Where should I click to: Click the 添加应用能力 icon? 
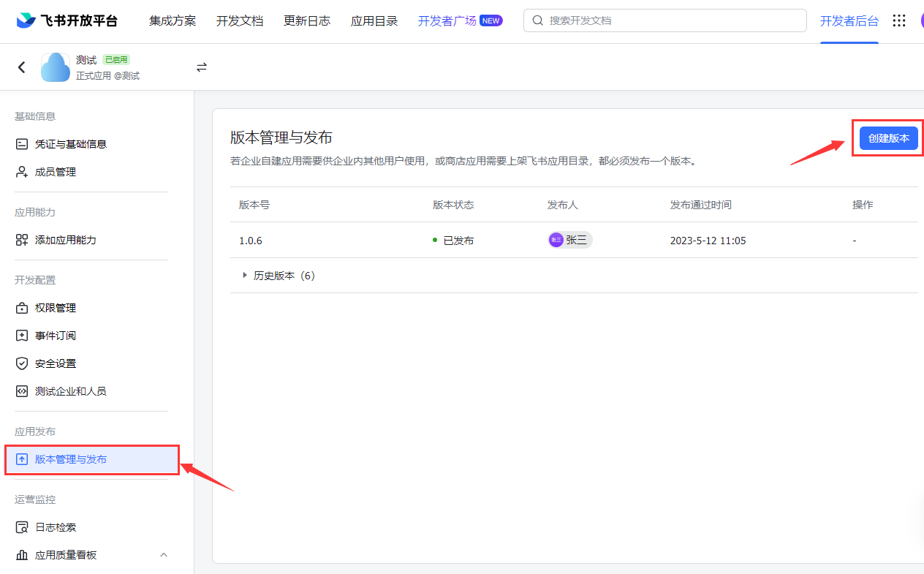22,240
